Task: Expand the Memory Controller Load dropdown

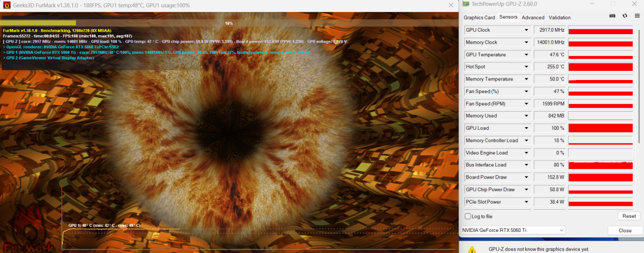Action: click(x=527, y=140)
